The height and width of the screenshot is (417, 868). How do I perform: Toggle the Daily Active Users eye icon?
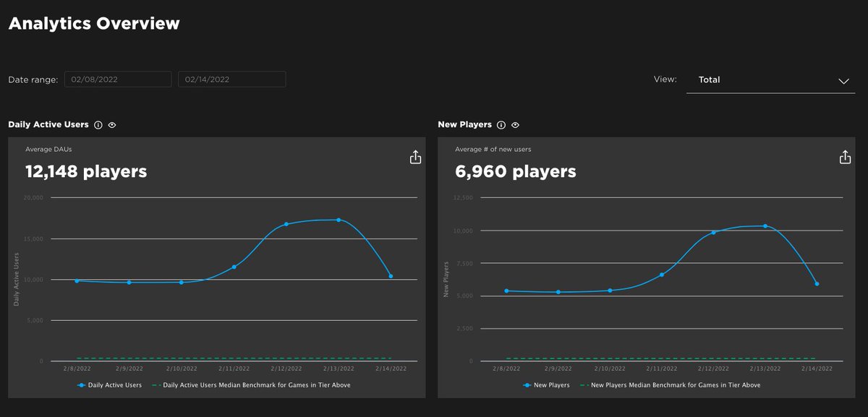(112, 124)
